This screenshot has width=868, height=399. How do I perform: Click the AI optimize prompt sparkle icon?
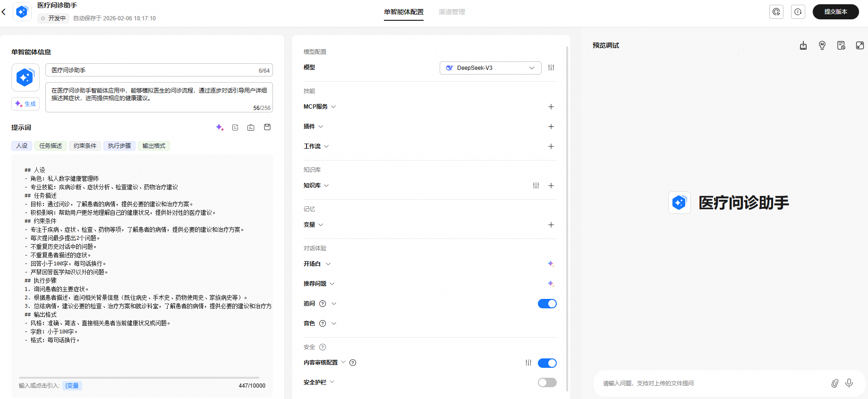point(220,127)
